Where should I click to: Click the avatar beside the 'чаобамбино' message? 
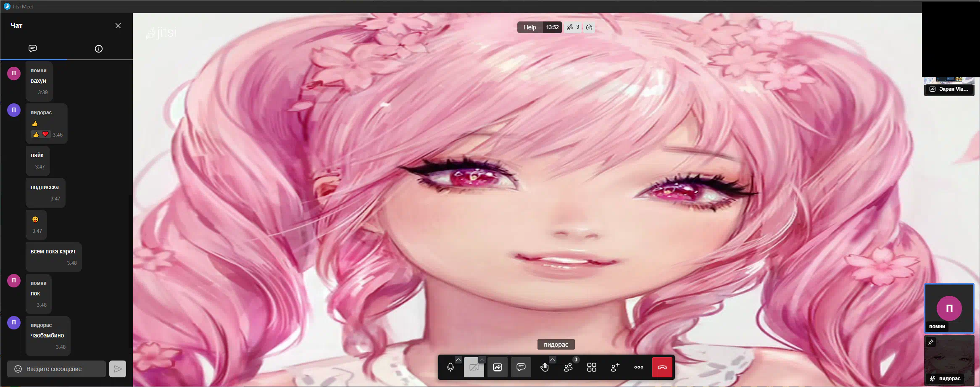[x=14, y=322]
